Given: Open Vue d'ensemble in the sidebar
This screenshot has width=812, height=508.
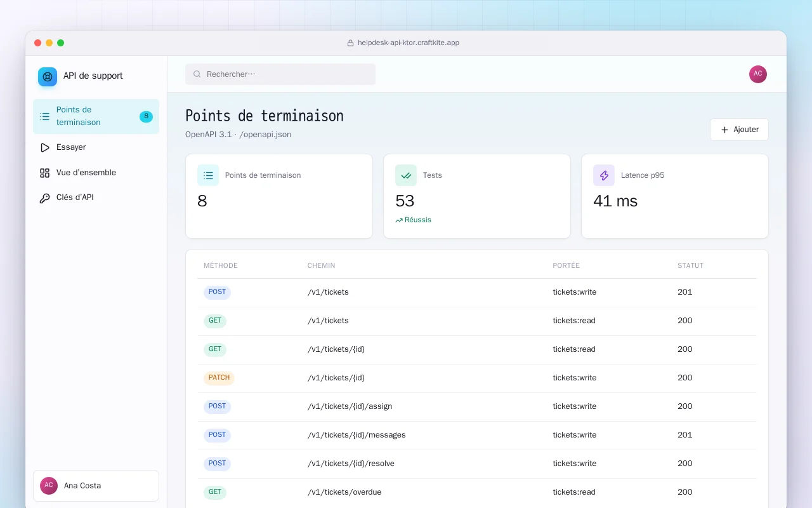Looking at the screenshot, I should point(96,173).
